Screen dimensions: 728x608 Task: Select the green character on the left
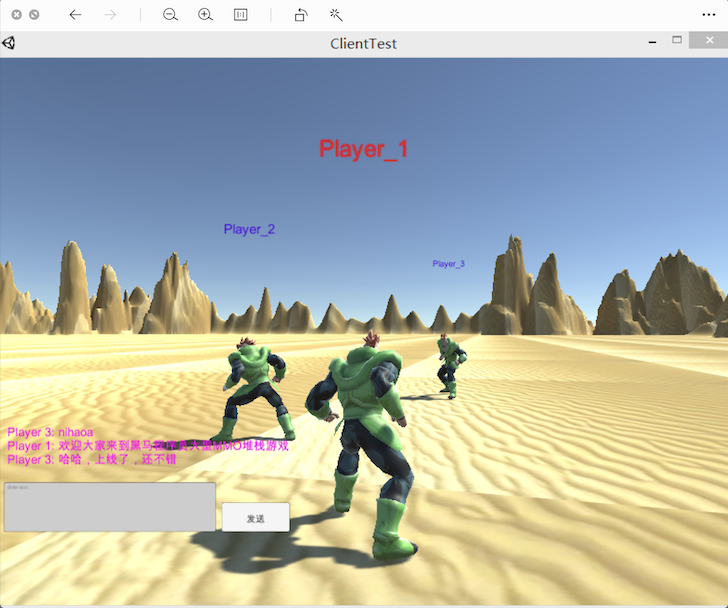pyautogui.click(x=253, y=385)
